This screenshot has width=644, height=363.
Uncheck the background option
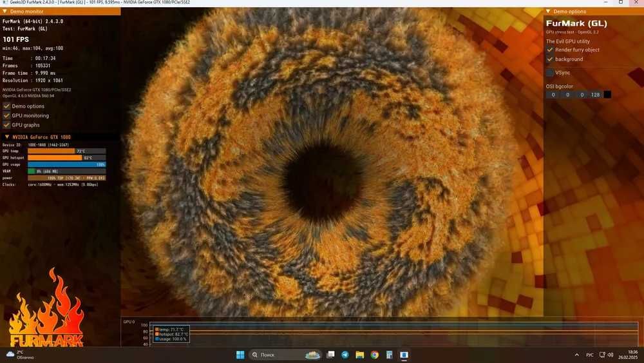(x=550, y=59)
